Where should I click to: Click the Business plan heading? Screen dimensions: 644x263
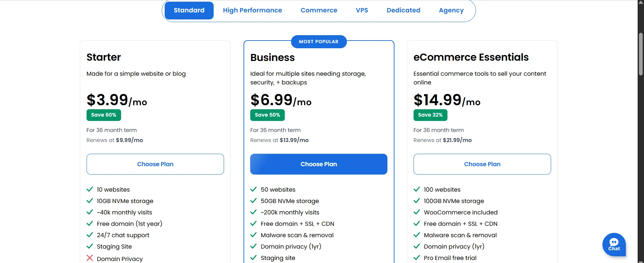[272, 58]
